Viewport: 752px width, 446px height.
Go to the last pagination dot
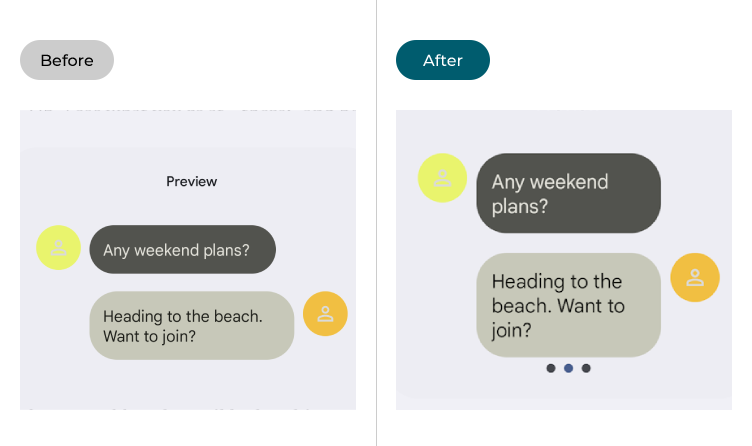point(586,368)
